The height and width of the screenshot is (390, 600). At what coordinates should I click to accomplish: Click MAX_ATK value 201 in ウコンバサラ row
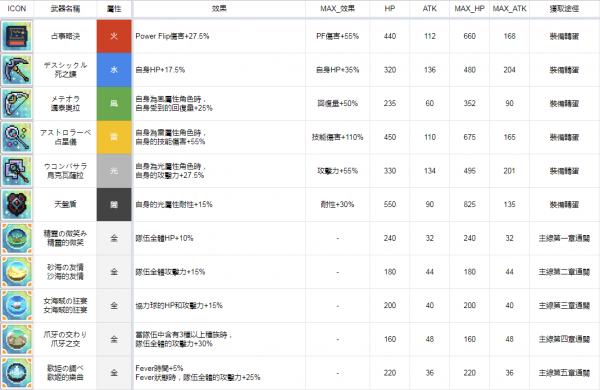pyautogui.click(x=509, y=171)
